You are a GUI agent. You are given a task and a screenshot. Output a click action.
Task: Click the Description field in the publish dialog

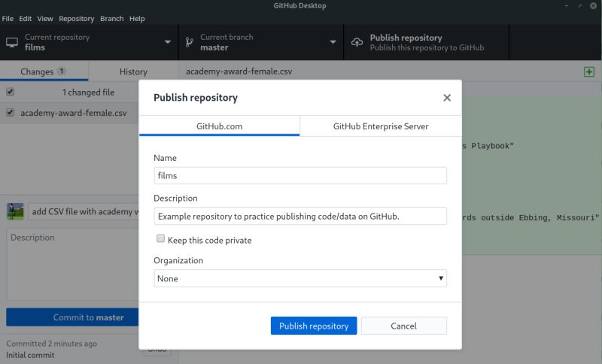click(x=300, y=217)
